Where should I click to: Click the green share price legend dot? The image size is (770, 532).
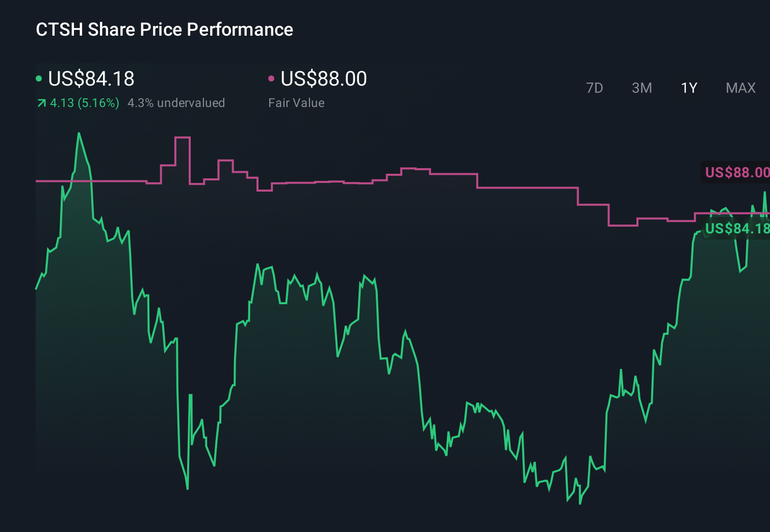[39, 78]
